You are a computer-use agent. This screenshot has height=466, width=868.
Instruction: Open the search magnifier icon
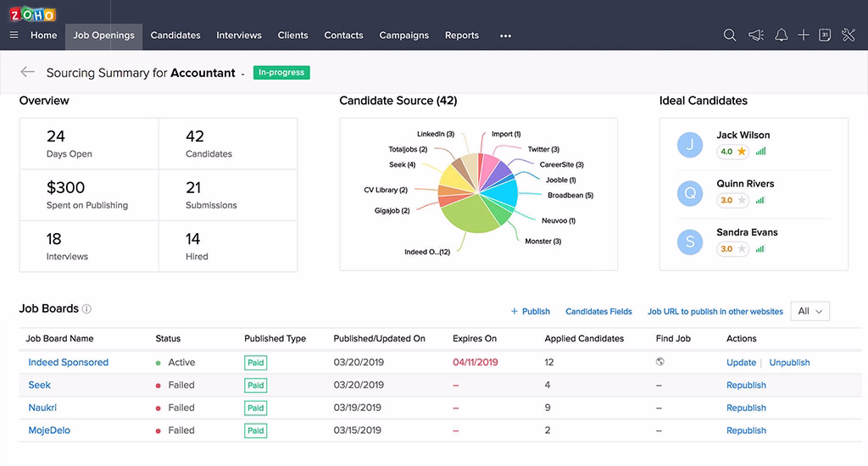coord(730,36)
